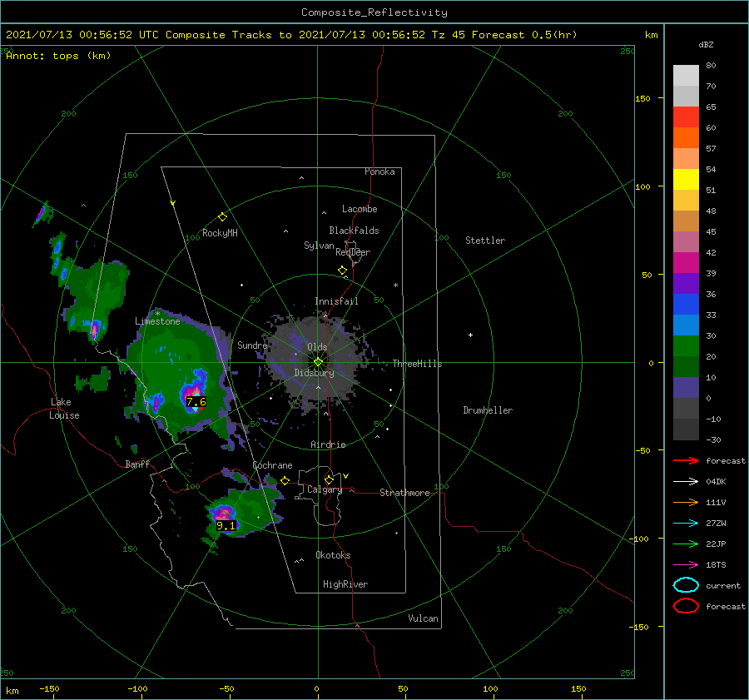Click the Blackfalds city label
Screen dimensions: 749x700
point(354,231)
